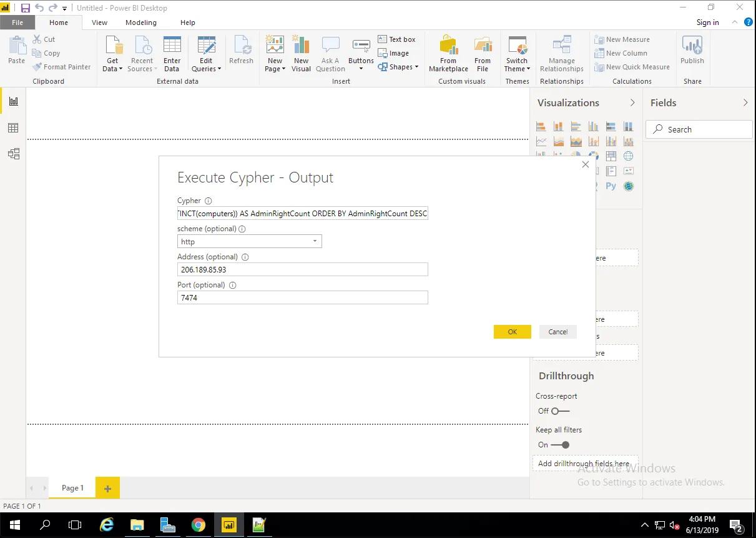Select the Page 1 tab

pos(72,488)
